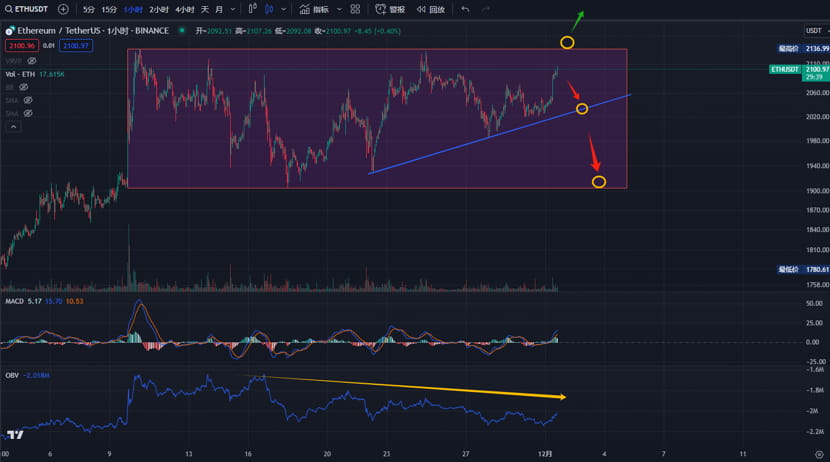The image size is (830, 462).
Task: Select the OBV indicator label
Action: [x=12, y=375]
